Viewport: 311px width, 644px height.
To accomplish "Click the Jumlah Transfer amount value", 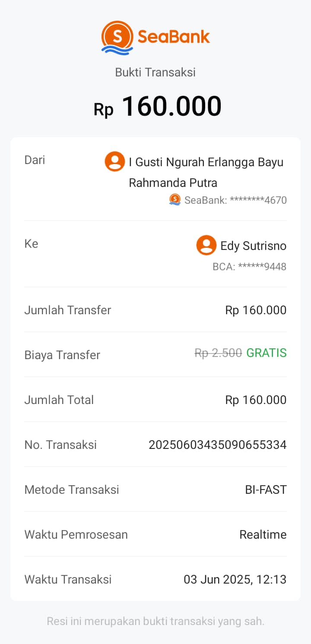I will [256, 310].
